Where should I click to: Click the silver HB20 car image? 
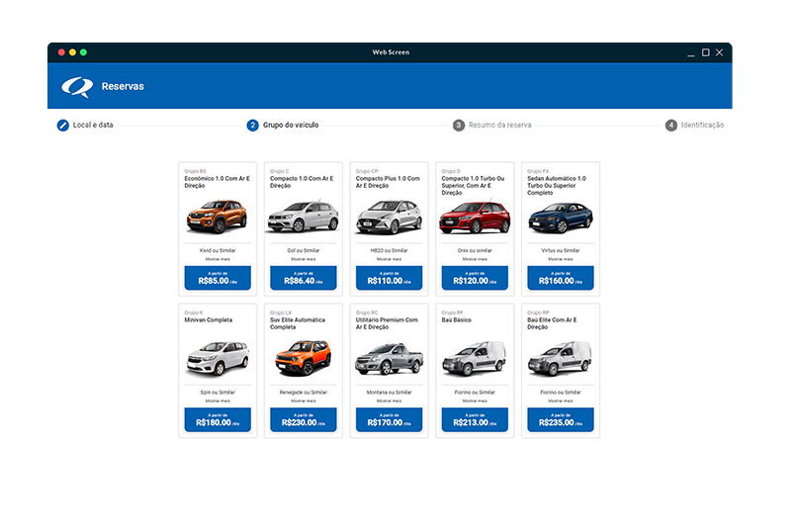click(x=389, y=217)
